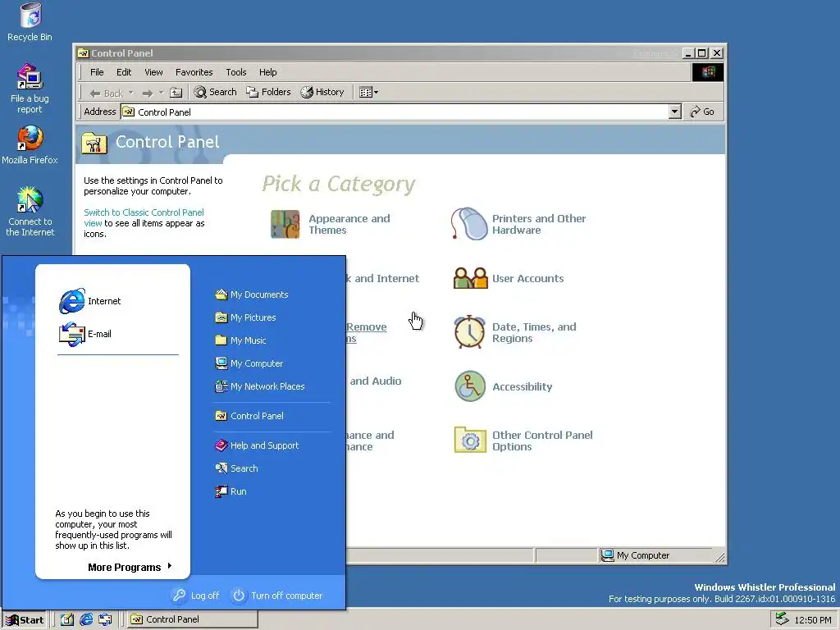
Task: Open Connect to the Internet shortcut
Action: coord(30,211)
